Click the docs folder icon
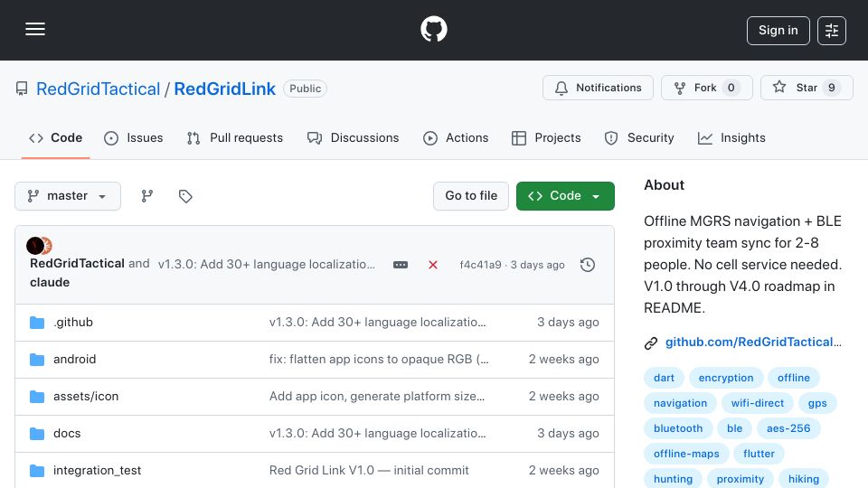Image resolution: width=868 pixels, height=488 pixels. 37,434
